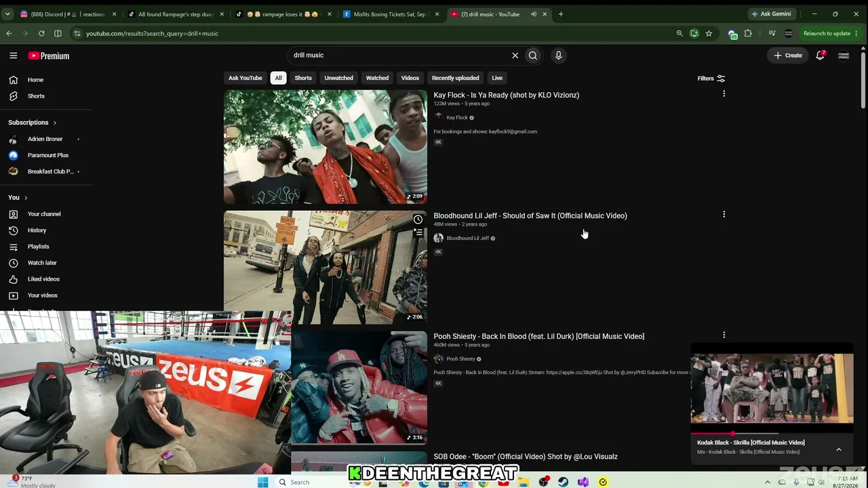Open Adrien Broner subscription channel
Viewport: 868px width, 488px height.
[45, 139]
